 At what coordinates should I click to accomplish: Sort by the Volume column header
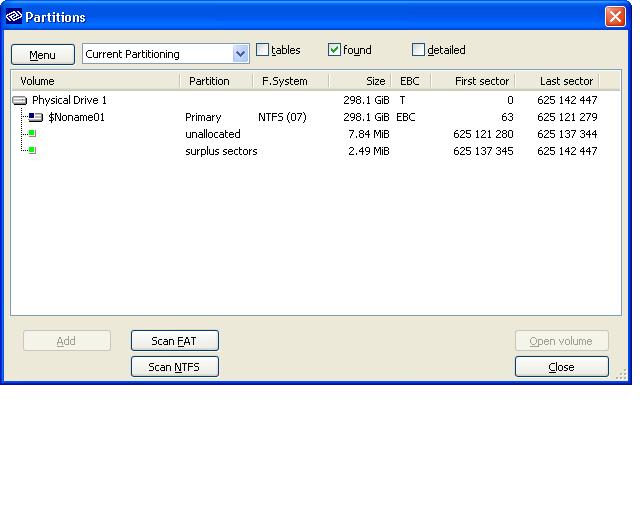(95, 81)
